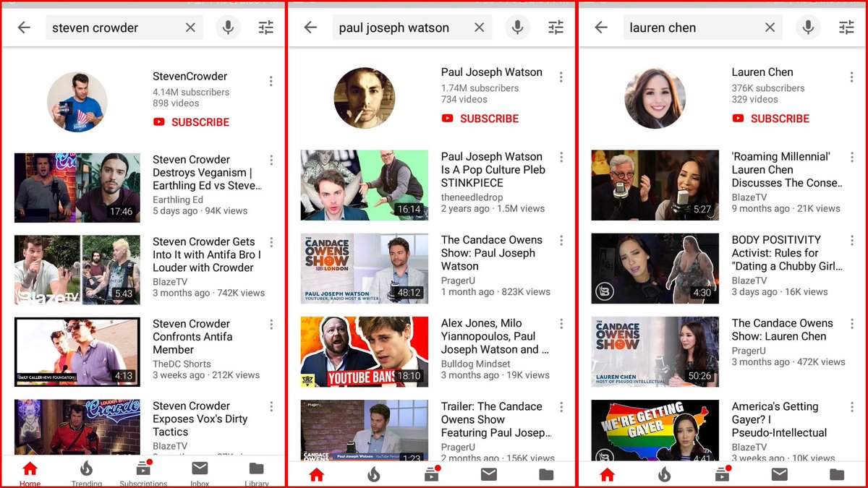Go back from the lauren chen search
868x488 pixels.
click(x=601, y=27)
